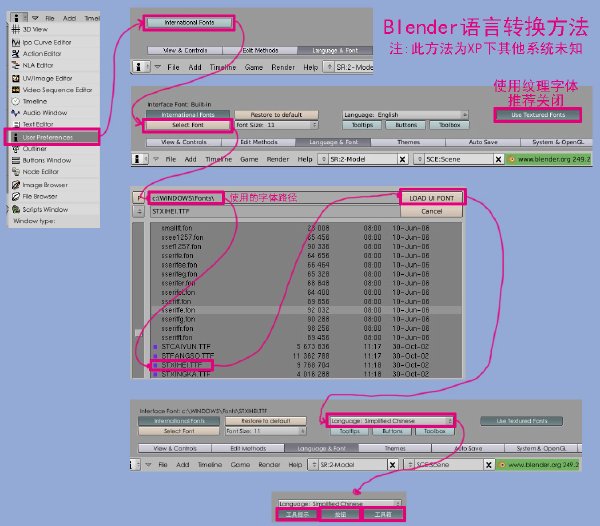Click the blender.org 249.2 logo in English panel
The height and width of the screenshot is (526, 600).
(511, 159)
